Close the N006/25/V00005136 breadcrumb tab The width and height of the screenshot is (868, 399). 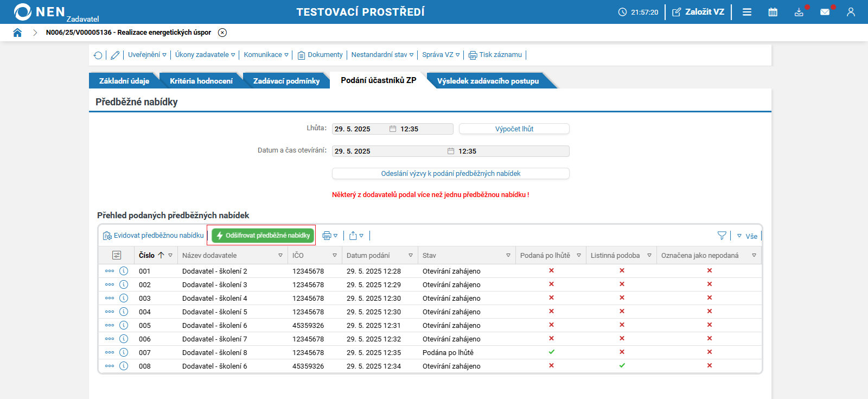(x=222, y=33)
